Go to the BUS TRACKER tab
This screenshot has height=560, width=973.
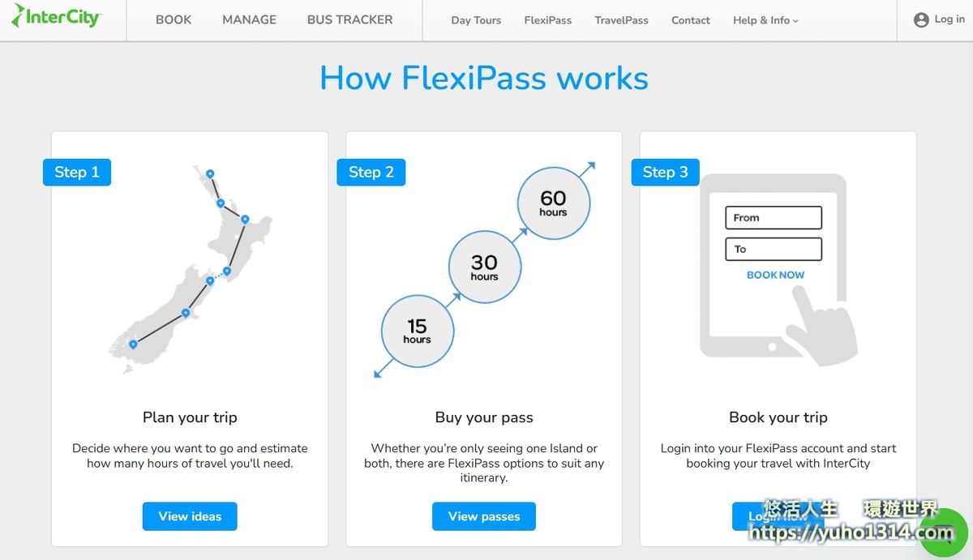tap(349, 19)
